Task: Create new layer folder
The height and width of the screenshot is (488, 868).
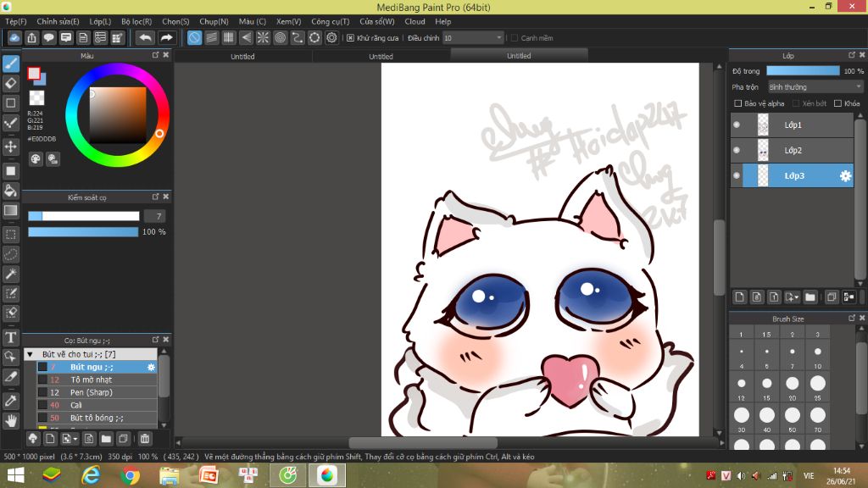Action: (x=810, y=297)
